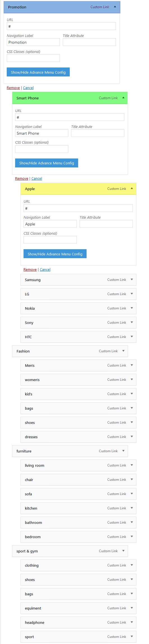Select the women's menu item
This screenshot has width=149, height=644.
point(78,380)
